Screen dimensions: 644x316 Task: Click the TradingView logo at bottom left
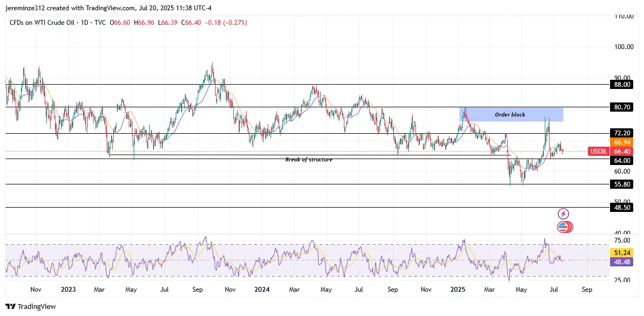[31, 306]
